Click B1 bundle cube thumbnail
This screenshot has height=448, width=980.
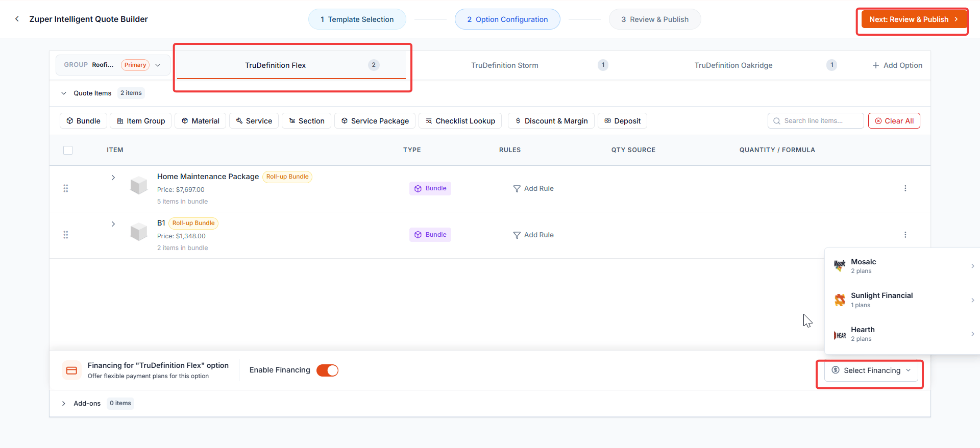click(139, 232)
